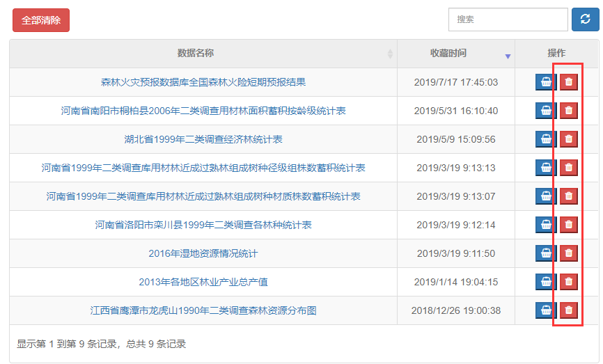Click the blue refresh icon button
The width and height of the screenshot is (603, 364).
click(586, 19)
